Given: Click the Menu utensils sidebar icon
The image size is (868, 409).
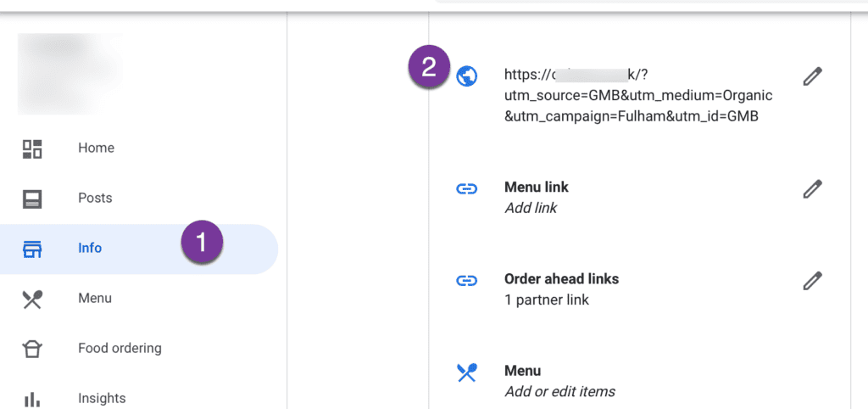Looking at the screenshot, I should coord(32,299).
